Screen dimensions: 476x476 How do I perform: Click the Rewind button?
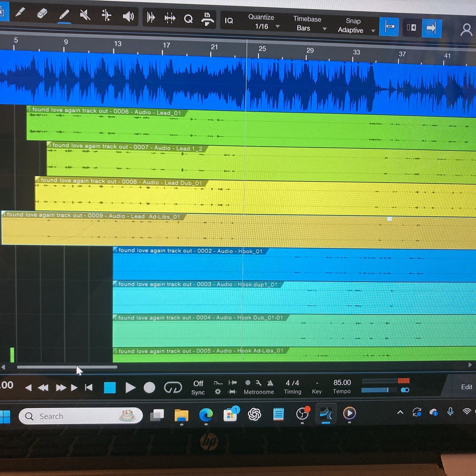pyautogui.click(x=43, y=387)
